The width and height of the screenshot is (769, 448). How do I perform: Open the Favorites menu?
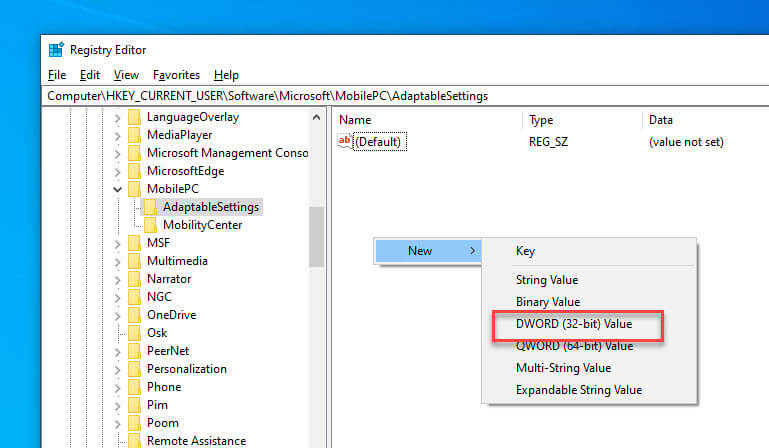176,75
